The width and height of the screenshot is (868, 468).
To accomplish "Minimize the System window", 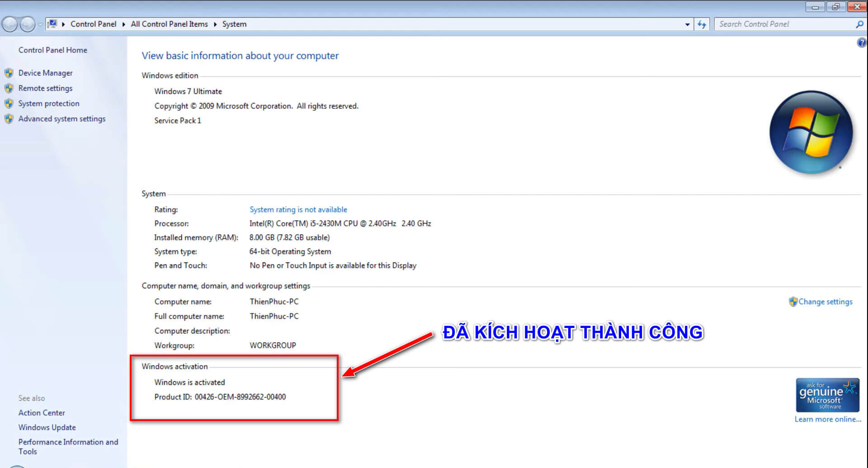I will pyautogui.click(x=815, y=7).
